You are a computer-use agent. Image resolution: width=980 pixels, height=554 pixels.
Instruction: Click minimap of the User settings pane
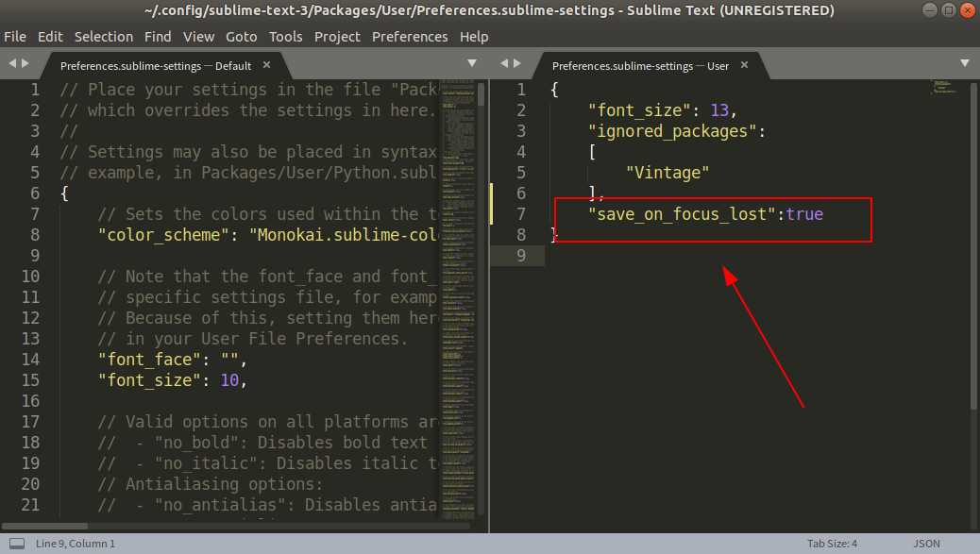coord(944,87)
